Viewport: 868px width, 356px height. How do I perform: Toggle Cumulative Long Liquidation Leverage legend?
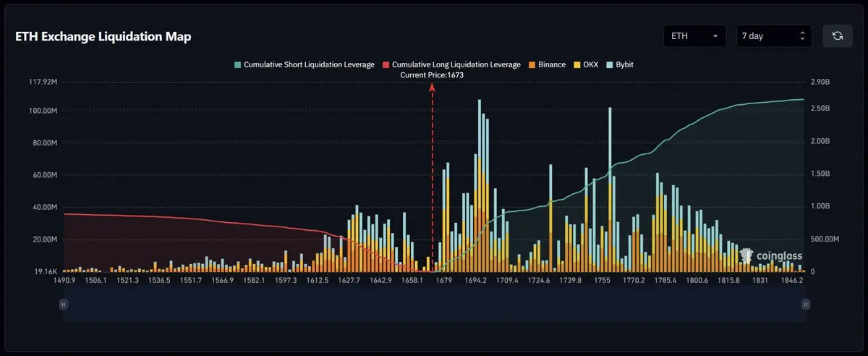pyautogui.click(x=451, y=64)
